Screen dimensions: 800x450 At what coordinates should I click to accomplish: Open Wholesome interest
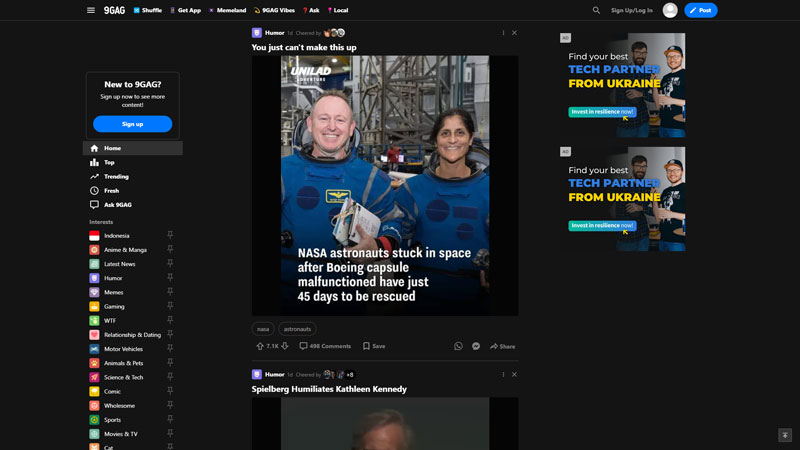(x=119, y=406)
